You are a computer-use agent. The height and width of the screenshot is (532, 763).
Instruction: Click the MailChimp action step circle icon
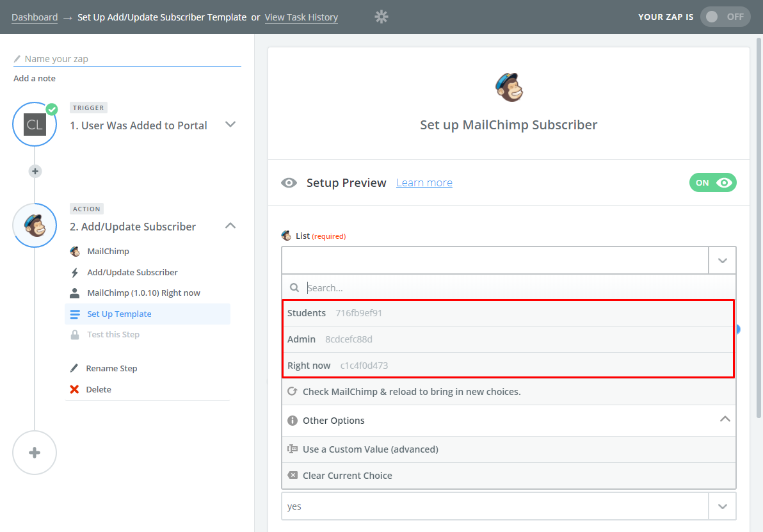click(35, 225)
